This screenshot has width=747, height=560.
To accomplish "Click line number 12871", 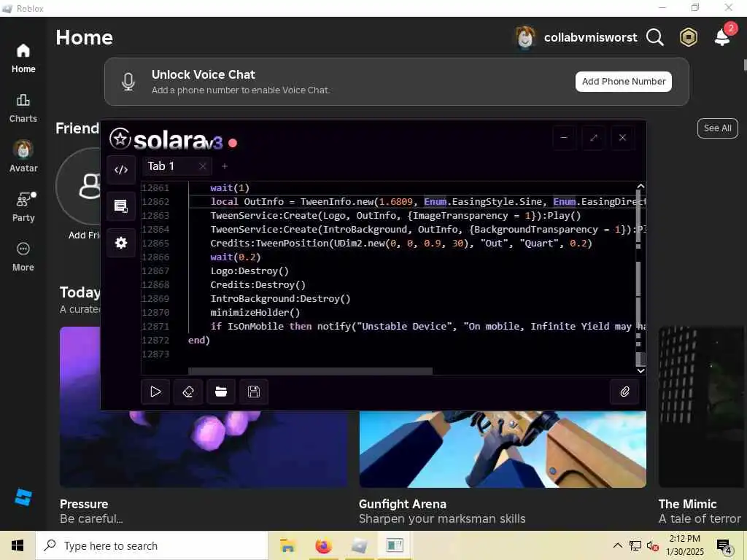I will (155, 326).
